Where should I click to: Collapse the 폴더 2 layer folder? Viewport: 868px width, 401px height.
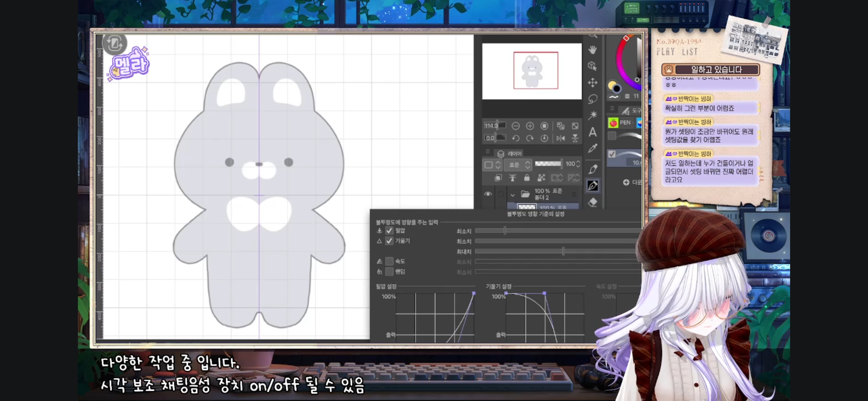tap(512, 195)
